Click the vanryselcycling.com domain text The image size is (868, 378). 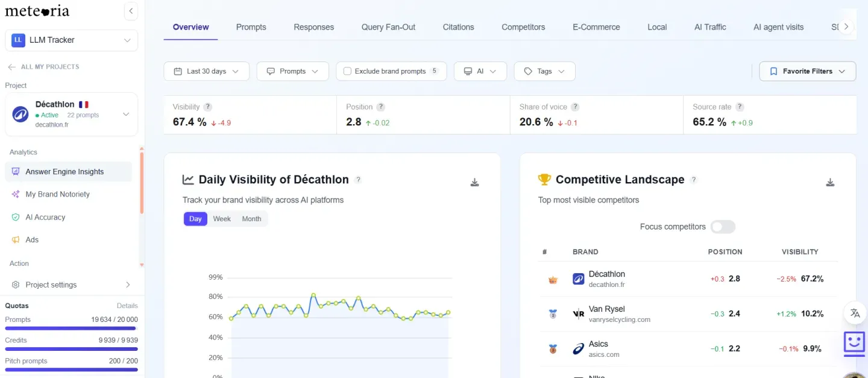coord(620,320)
